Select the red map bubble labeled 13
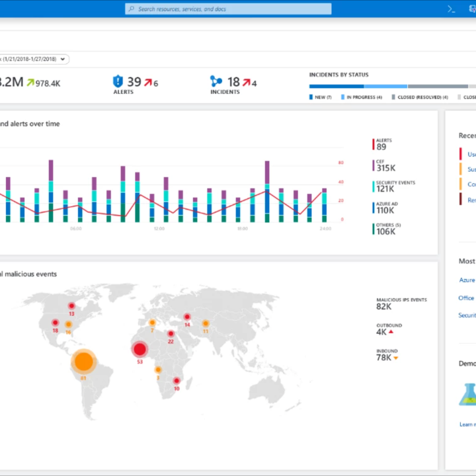The height and width of the screenshot is (476, 476). tap(71, 305)
